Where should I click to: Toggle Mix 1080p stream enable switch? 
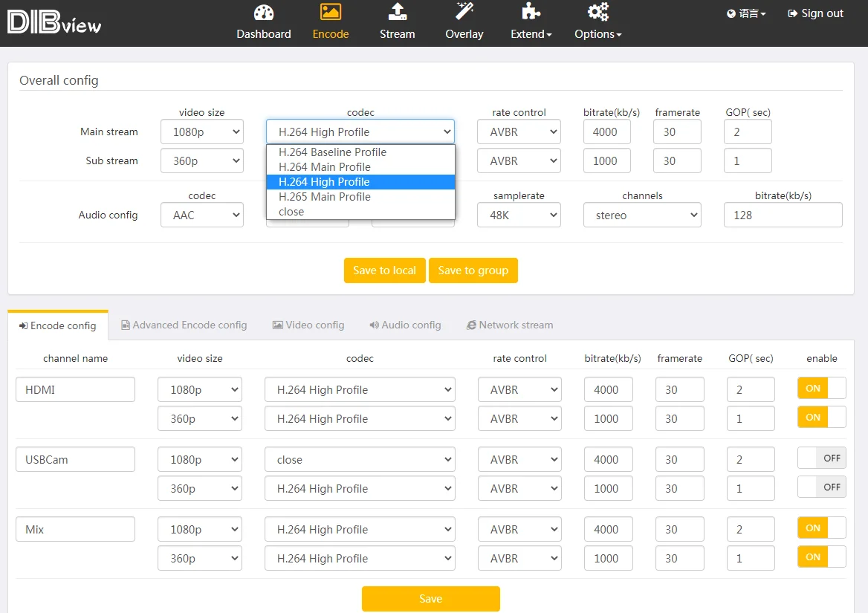click(821, 528)
